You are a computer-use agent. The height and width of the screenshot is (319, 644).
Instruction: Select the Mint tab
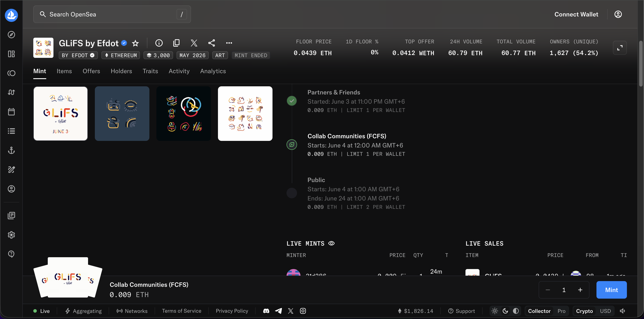[x=40, y=71]
